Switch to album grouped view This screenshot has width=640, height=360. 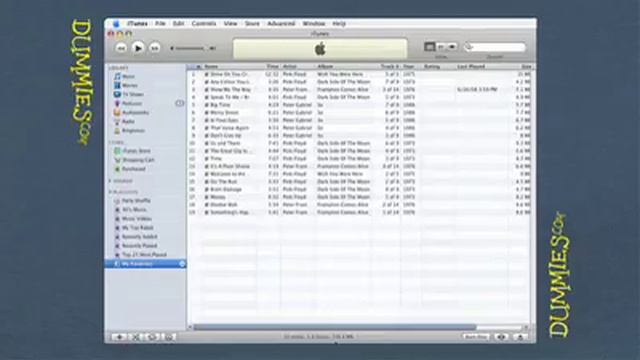click(x=441, y=47)
